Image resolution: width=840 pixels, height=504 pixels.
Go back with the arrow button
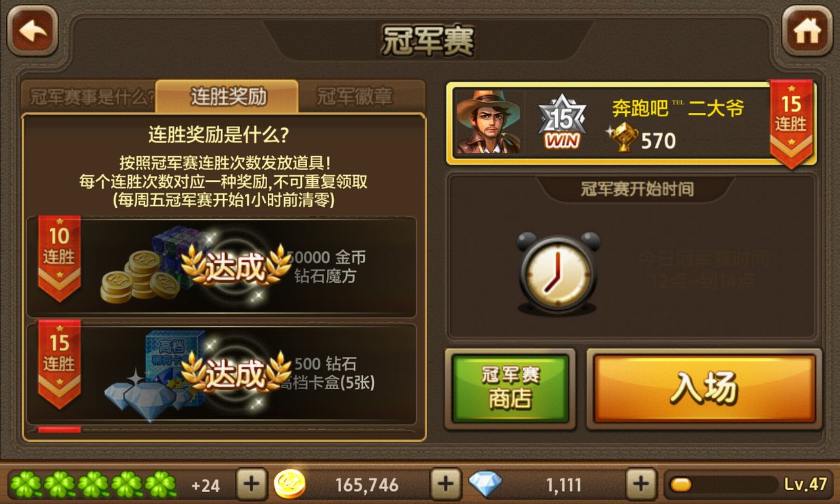(32, 30)
